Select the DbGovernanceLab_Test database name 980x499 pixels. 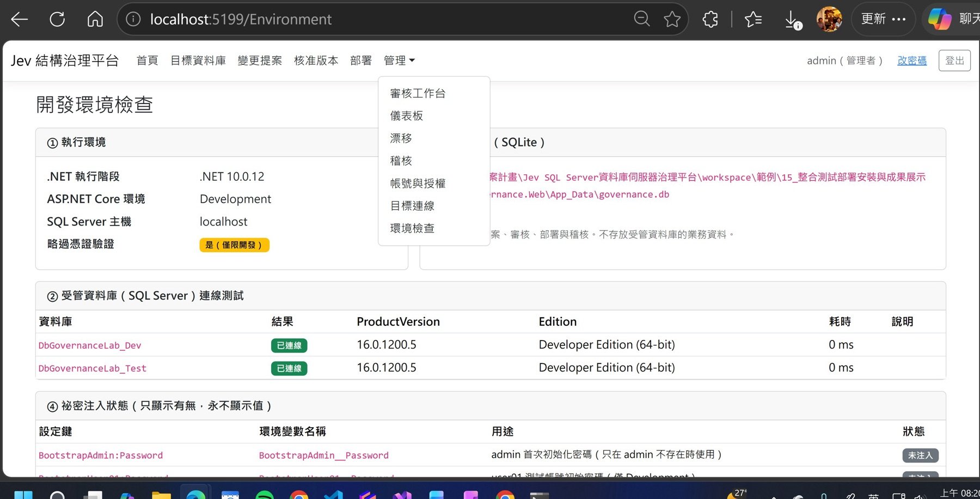[x=93, y=368]
